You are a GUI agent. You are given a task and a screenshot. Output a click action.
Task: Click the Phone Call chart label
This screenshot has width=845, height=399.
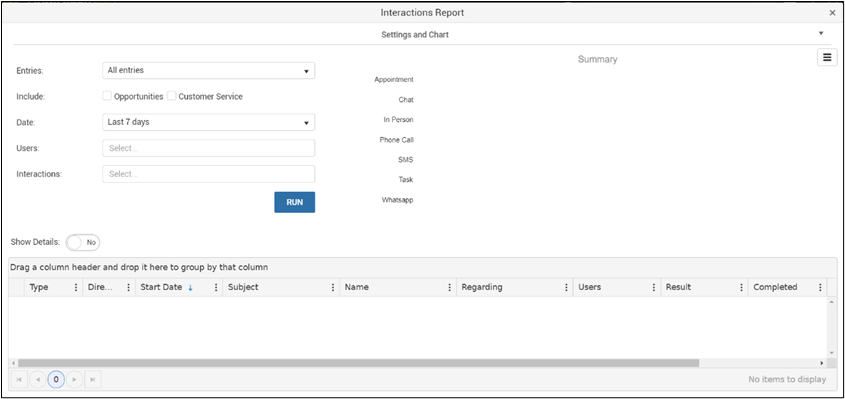tap(397, 140)
